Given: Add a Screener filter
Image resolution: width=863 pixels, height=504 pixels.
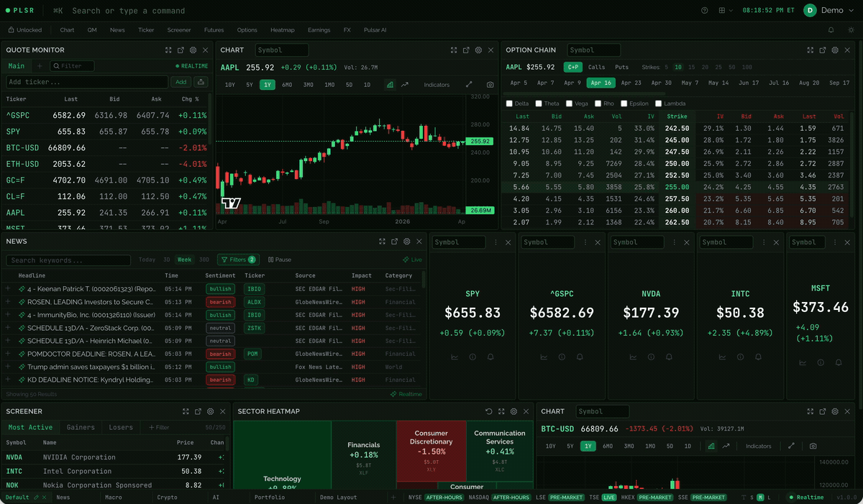Looking at the screenshot, I should [x=159, y=427].
